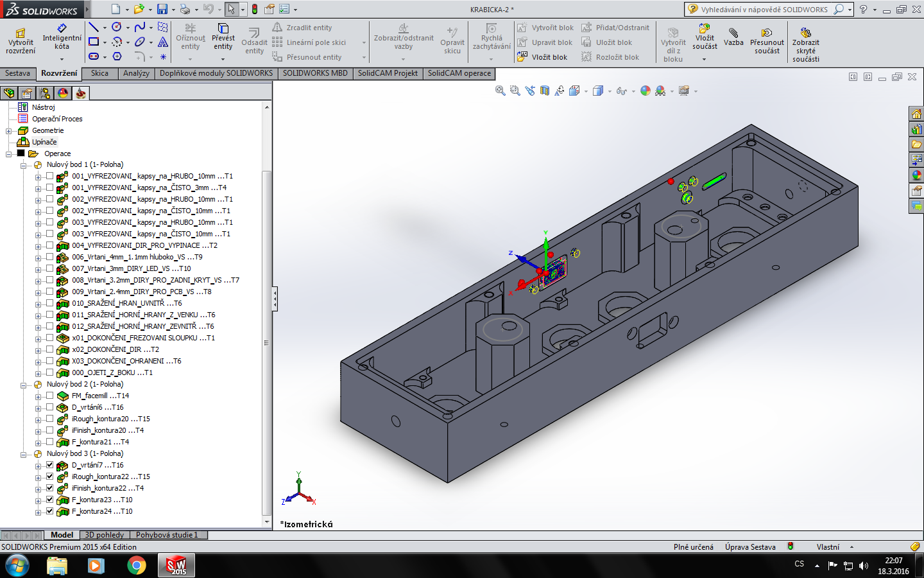Select the Převést entity tool
Viewport: 924px width, 578px height.
pyautogui.click(x=223, y=37)
